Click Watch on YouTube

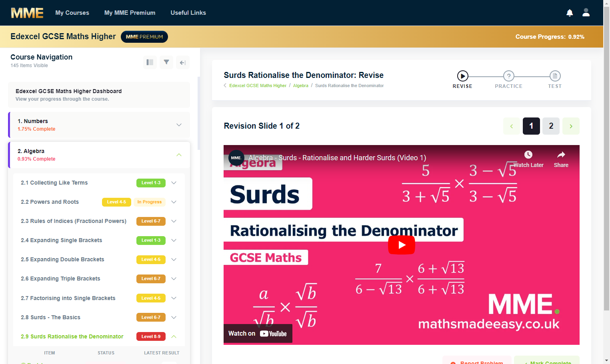[258, 334]
